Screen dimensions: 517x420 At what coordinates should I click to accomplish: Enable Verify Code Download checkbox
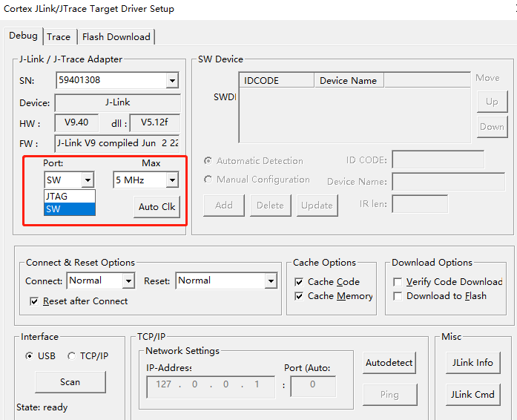point(398,282)
